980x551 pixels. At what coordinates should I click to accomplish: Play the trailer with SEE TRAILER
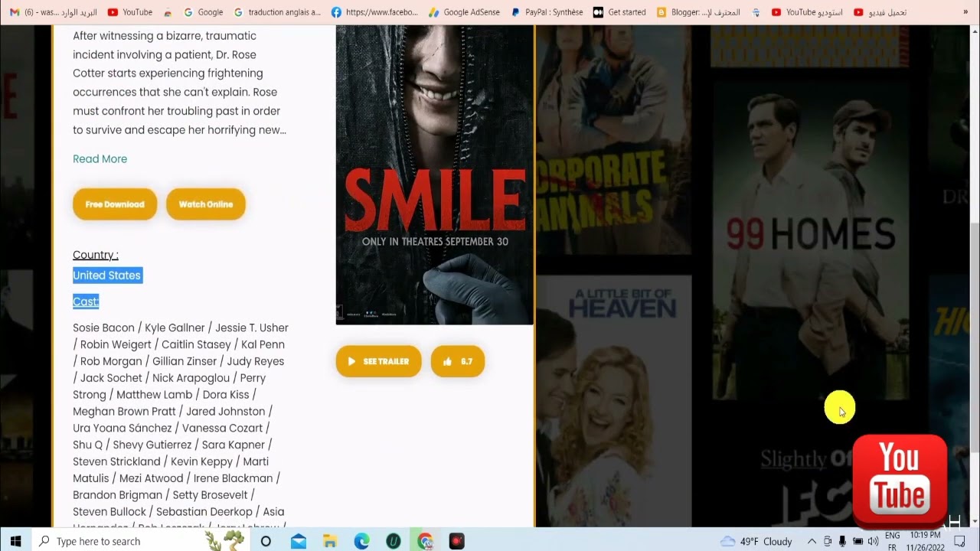(x=378, y=361)
